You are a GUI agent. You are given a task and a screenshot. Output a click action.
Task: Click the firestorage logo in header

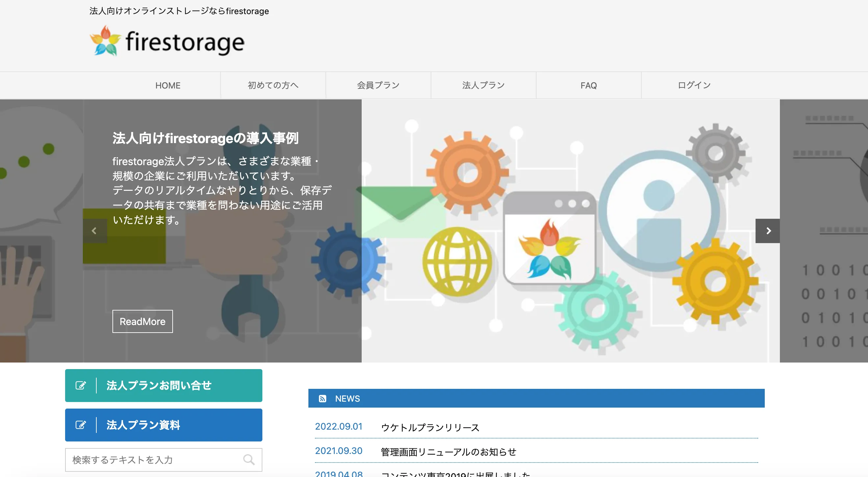point(167,41)
